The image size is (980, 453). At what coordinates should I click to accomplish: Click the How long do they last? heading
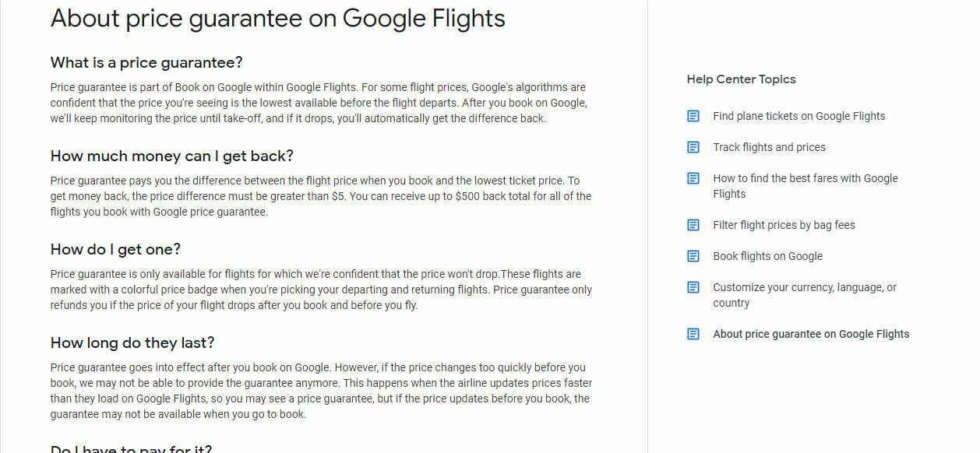132,342
